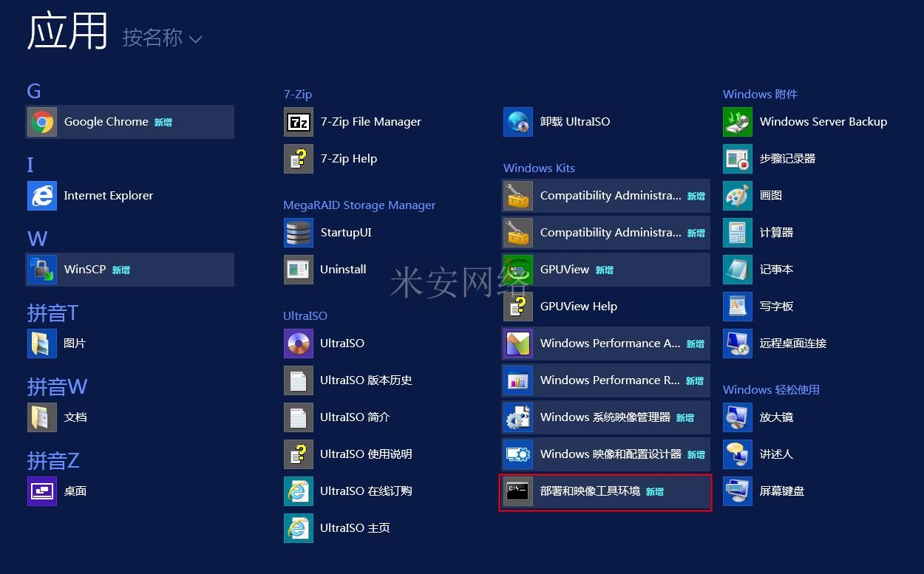Click the 拼音W group header

[57, 387]
